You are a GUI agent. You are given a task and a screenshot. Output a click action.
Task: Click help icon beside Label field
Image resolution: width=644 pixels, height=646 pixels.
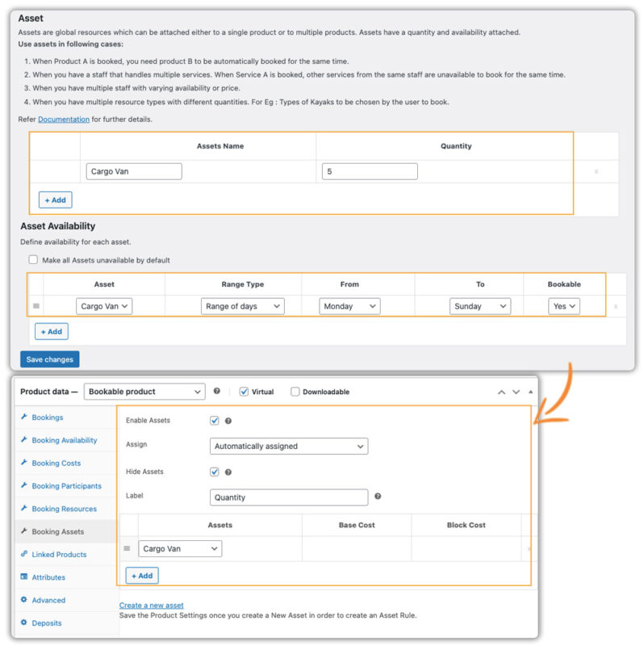(x=378, y=496)
